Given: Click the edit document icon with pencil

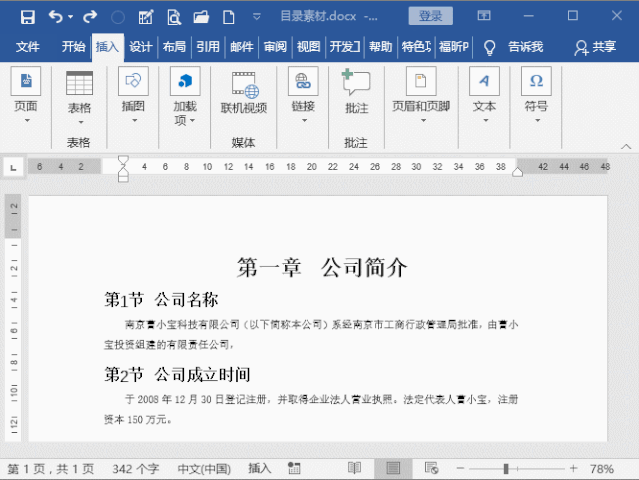Looking at the screenshot, I should click(x=145, y=17).
